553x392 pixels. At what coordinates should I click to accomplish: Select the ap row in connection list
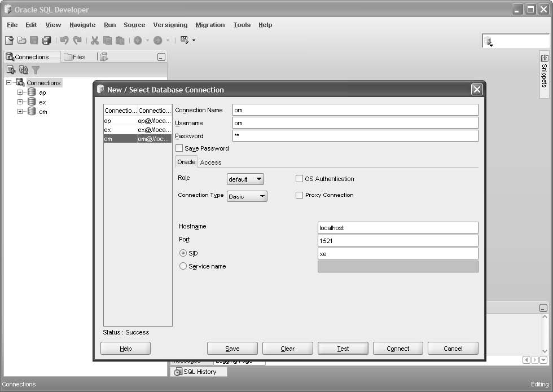(138, 121)
